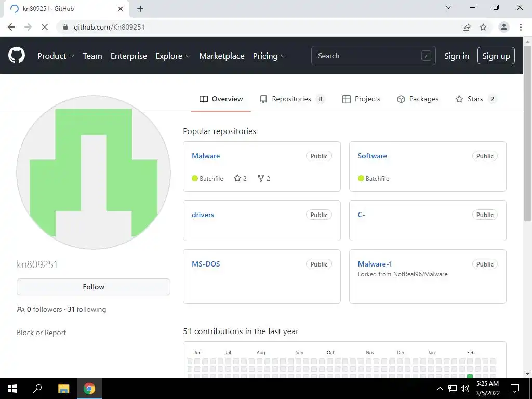The image size is (532, 399).
Task: Open the 31 following link
Action: click(x=87, y=309)
